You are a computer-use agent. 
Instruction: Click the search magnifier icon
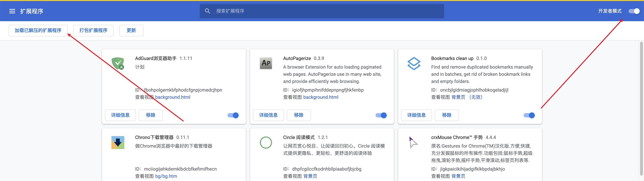[208, 11]
